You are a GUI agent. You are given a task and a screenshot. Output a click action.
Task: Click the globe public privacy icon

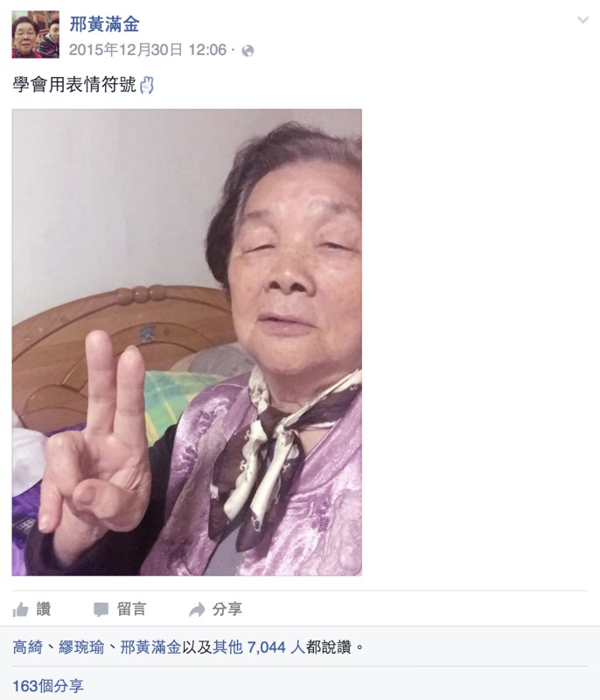248,51
